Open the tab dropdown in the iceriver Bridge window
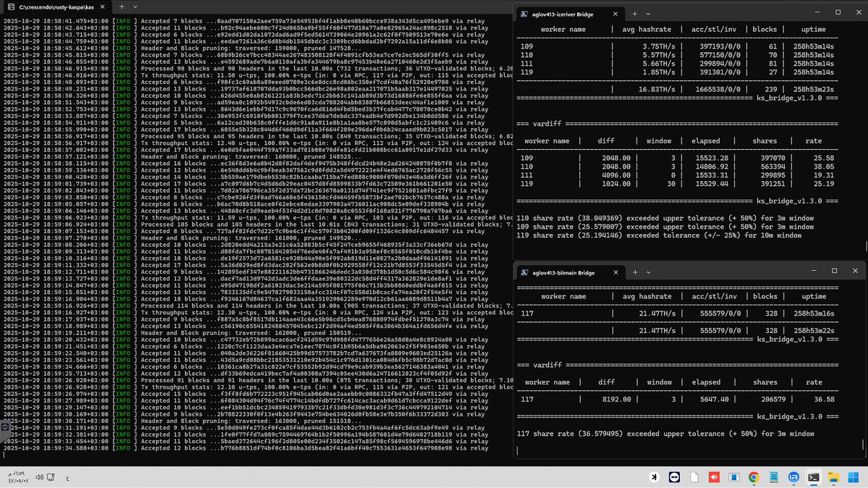 (x=647, y=14)
